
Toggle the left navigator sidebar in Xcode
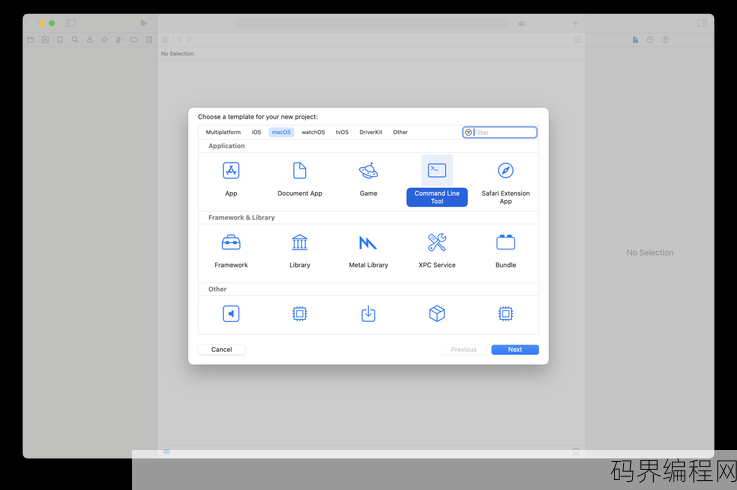[x=71, y=23]
